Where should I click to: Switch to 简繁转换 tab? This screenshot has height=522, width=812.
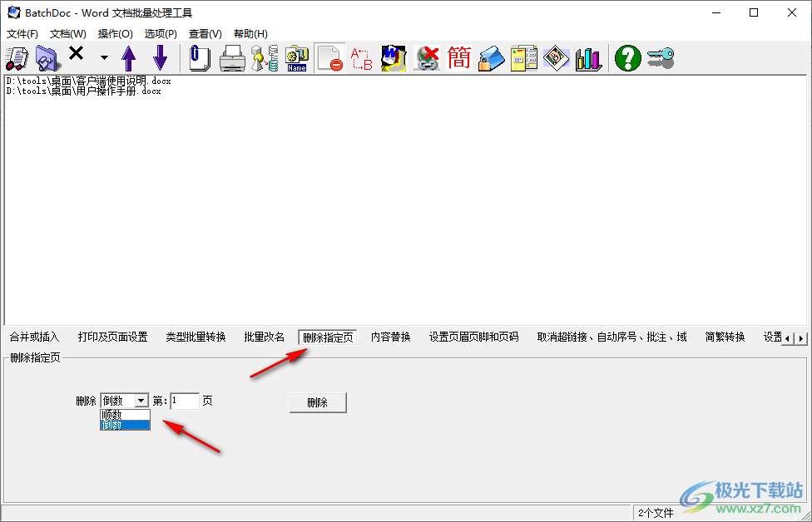tap(725, 337)
